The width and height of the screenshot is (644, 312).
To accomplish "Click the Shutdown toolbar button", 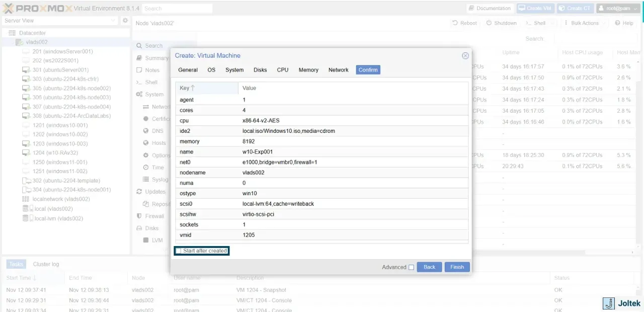I will [x=501, y=23].
